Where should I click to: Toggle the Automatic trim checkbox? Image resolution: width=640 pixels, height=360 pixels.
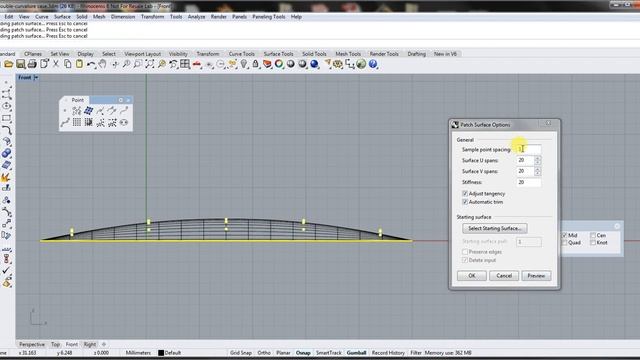click(464, 202)
